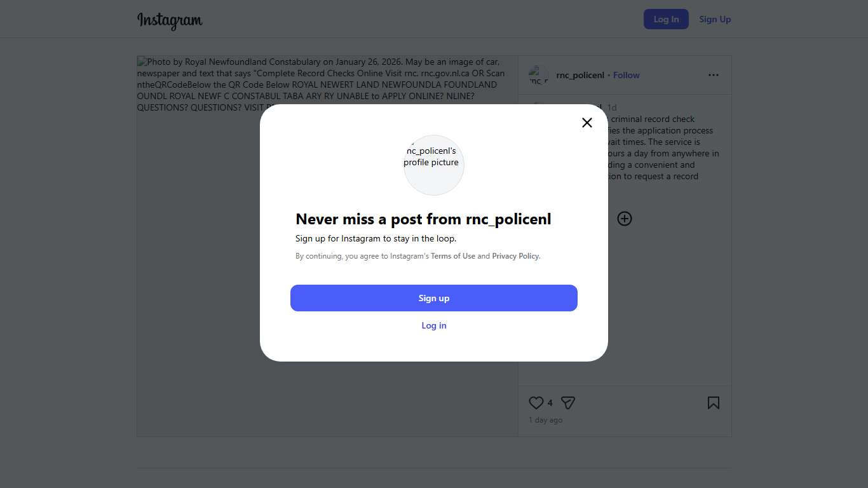Viewport: 868px width, 488px height.
Task: Click the small avatar in the post header
Action: point(539,75)
